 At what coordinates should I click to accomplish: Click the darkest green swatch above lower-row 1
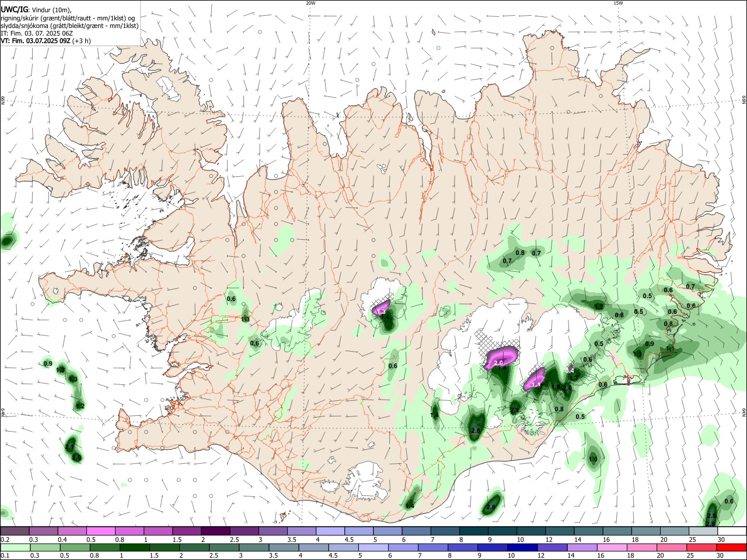coord(134,547)
